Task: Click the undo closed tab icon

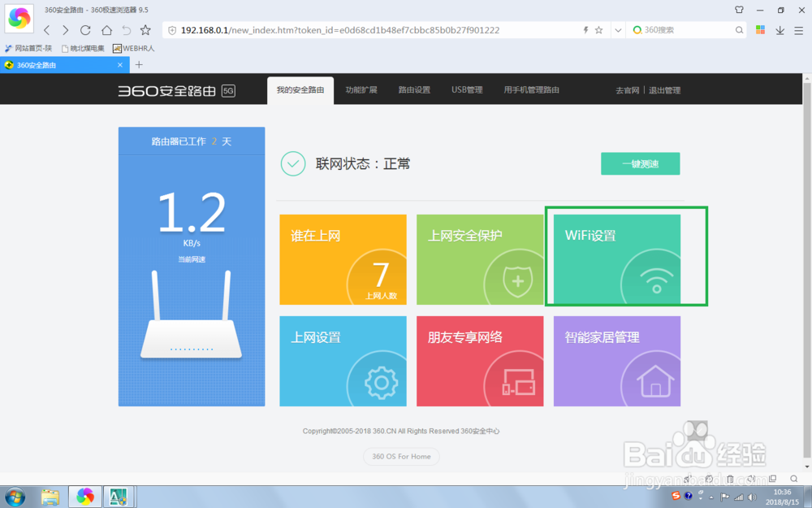Action: coord(127,30)
